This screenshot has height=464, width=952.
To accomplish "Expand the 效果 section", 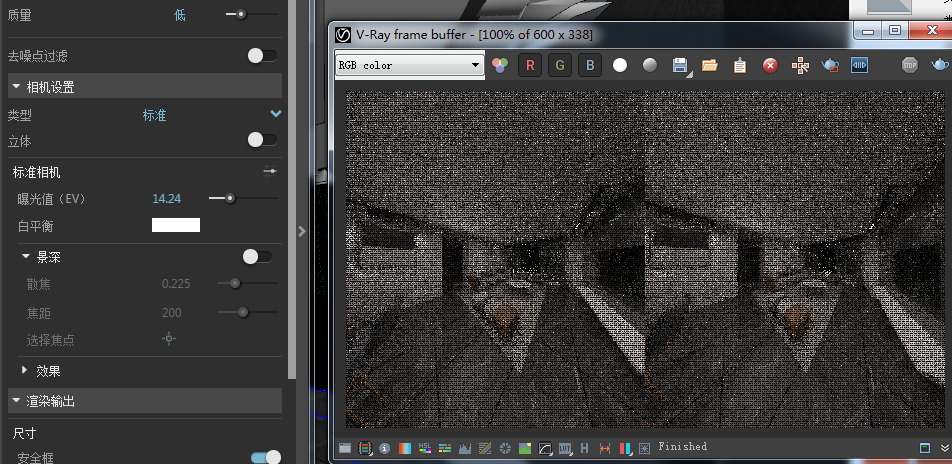I will [x=24, y=370].
